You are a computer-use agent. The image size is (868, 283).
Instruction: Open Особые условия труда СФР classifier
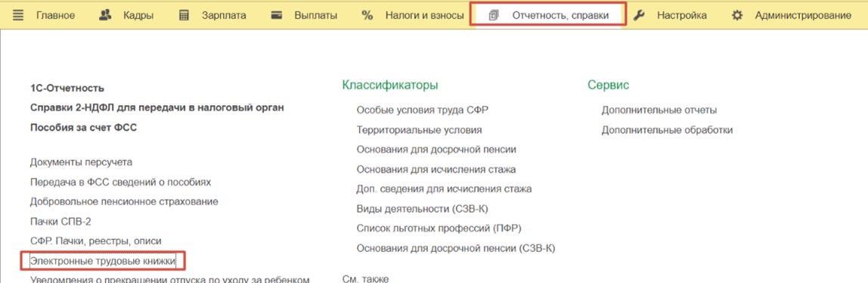tap(423, 110)
